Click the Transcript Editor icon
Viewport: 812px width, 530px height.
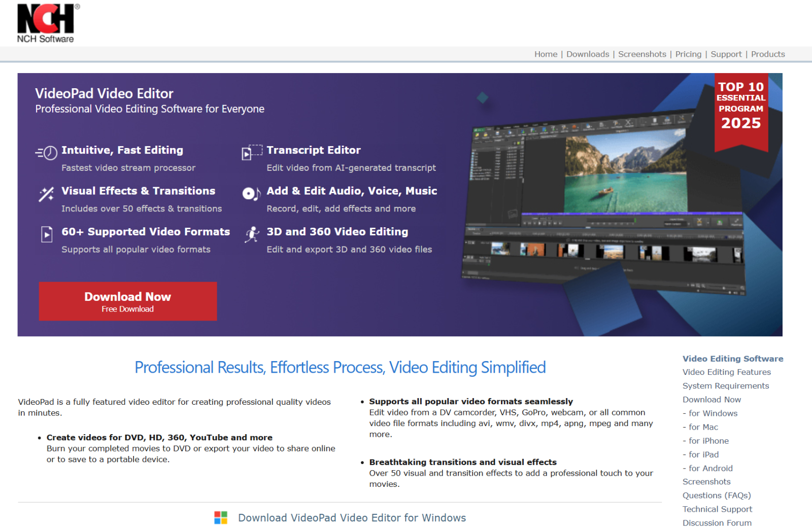pyautogui.click(x=252, y=152)
